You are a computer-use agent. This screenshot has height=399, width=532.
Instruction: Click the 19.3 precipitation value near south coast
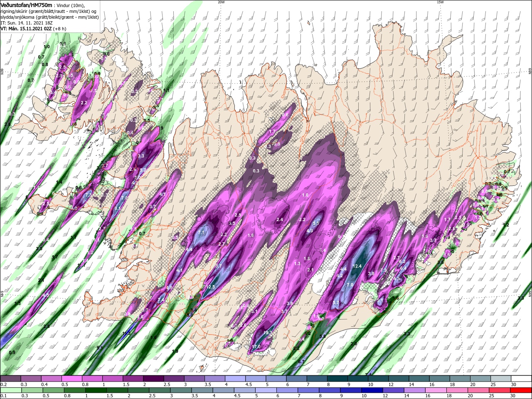[x=268, y=332]
